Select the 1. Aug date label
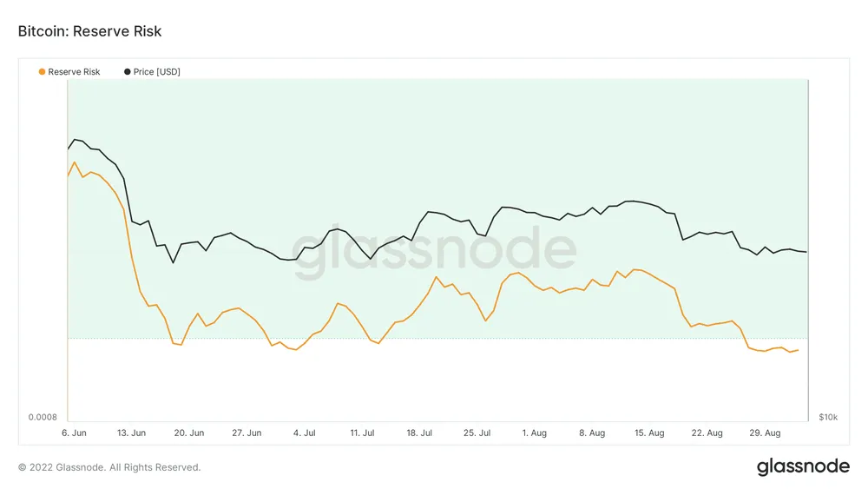 tap(535, 433)
